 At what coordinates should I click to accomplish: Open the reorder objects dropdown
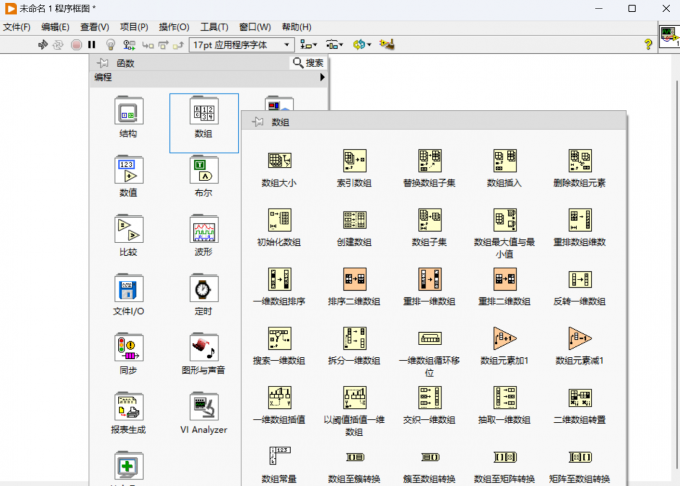click(x=362, y=45)
